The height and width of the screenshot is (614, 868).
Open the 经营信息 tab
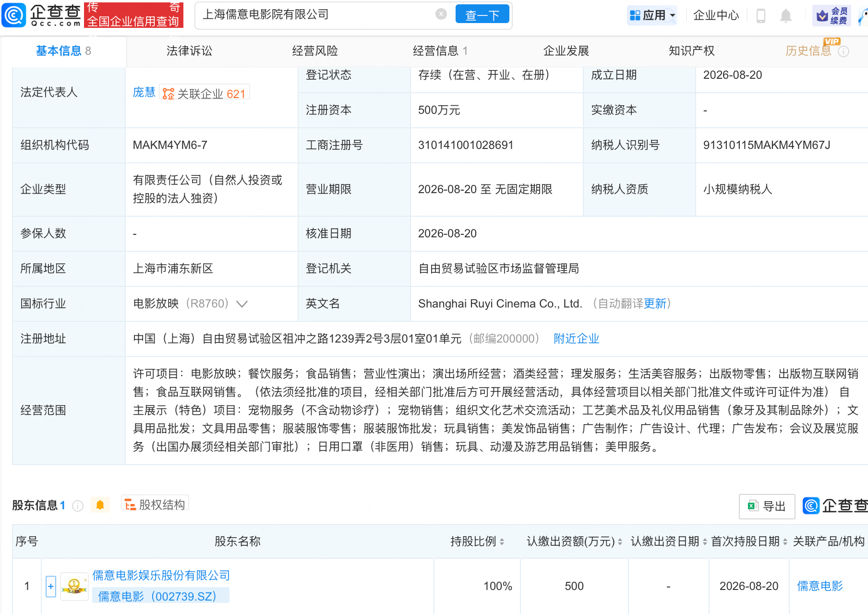tap(440, 51)
